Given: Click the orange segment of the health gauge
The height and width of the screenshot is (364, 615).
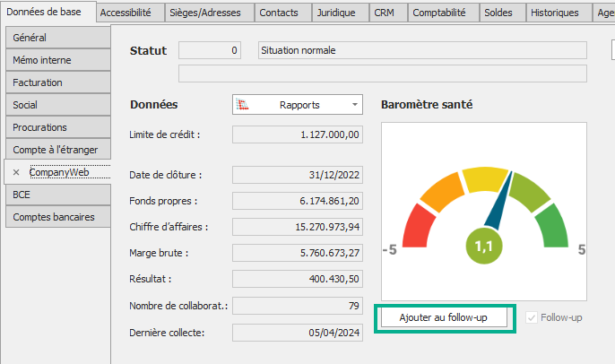Looking at the screenshot, I should [441, 192].
